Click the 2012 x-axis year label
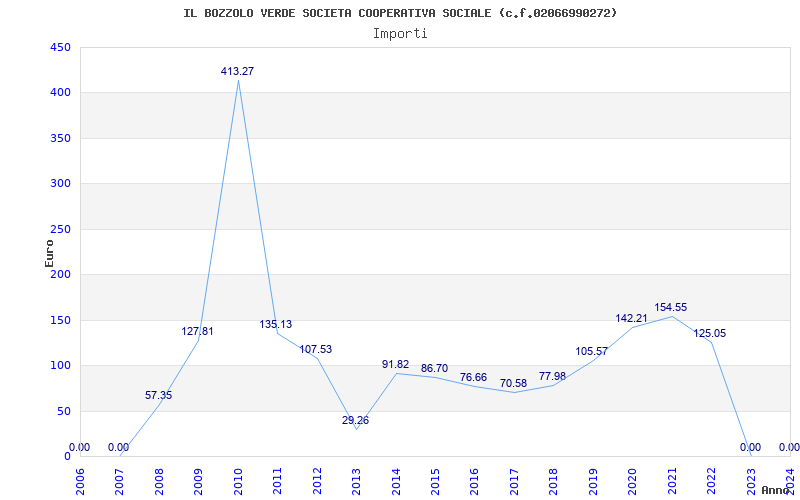 pos(317,481)
